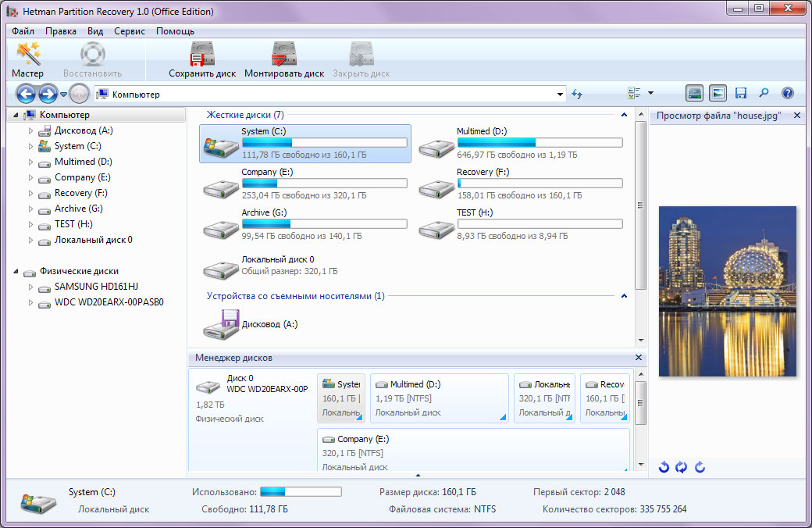Launch the Мастер wizard tool
The image size is (812, 528).
pos(27,60)
